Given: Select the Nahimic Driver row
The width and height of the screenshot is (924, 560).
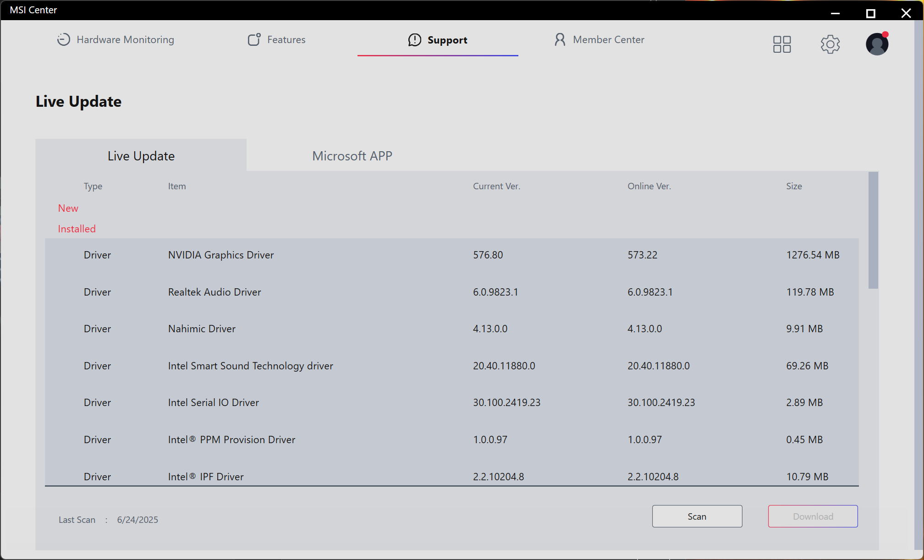Looking at the screenshot, I should 451,329.
